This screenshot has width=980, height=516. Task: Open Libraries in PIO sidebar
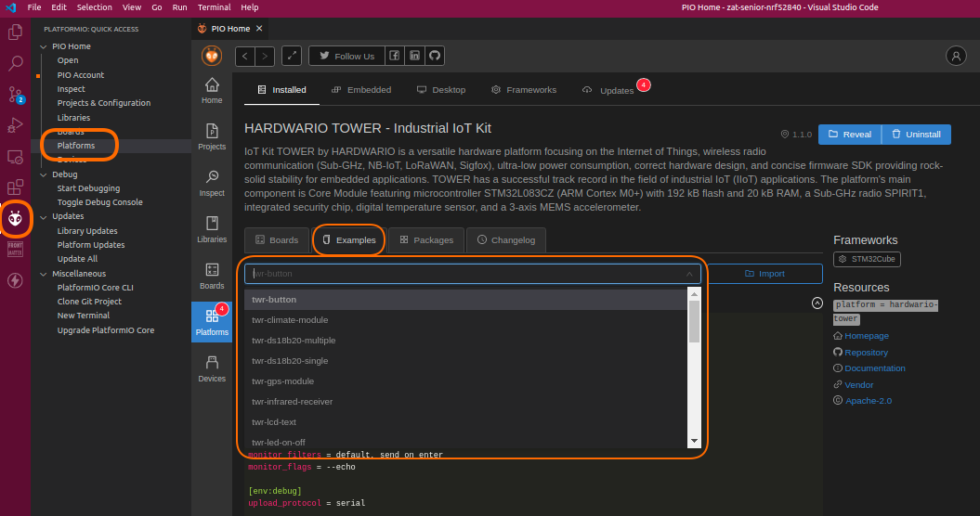(212, 229)
